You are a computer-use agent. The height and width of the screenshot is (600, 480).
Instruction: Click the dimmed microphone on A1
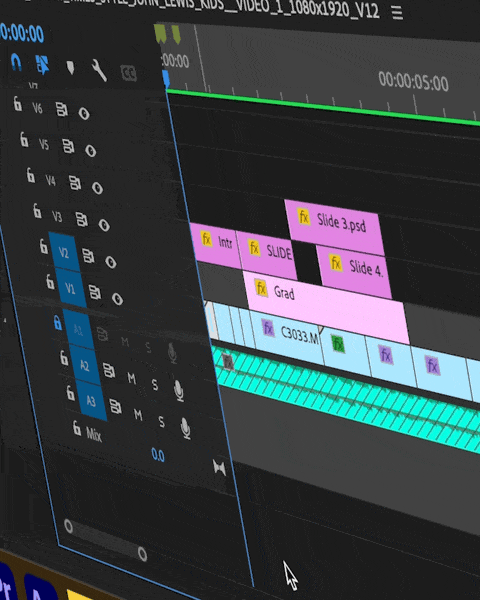point(172,353)
